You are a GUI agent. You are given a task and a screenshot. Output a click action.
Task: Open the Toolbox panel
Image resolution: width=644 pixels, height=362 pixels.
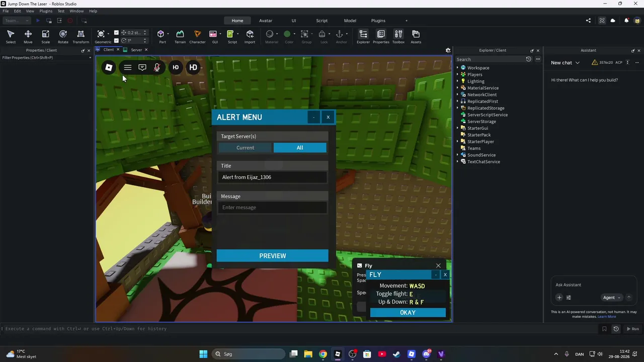coord(398,37)
